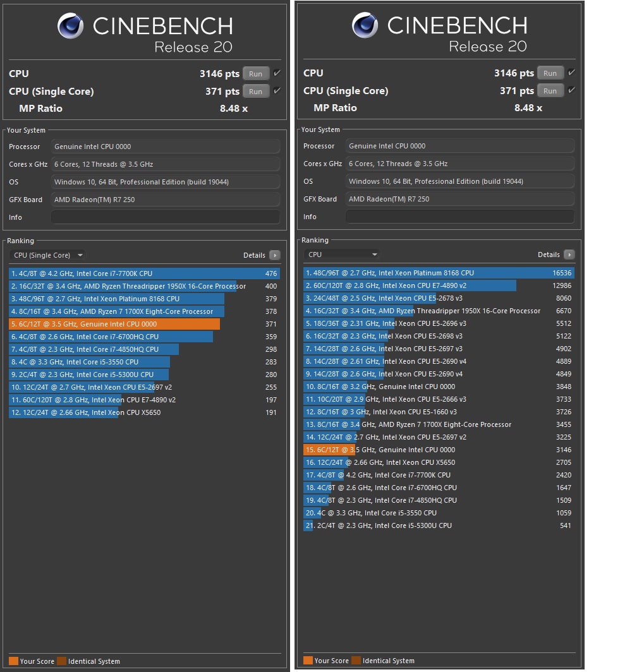Select i7-7700K row scoring 2420
Viewport: 632px width, 672px height.
[439, 476]
